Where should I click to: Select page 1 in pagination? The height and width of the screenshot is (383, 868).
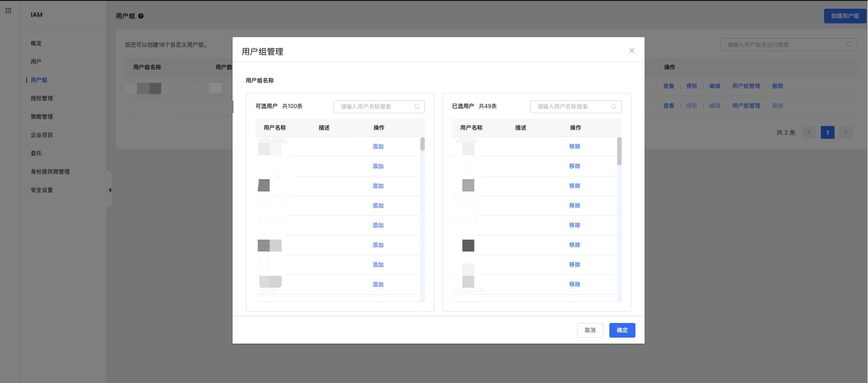coord(828,132)
